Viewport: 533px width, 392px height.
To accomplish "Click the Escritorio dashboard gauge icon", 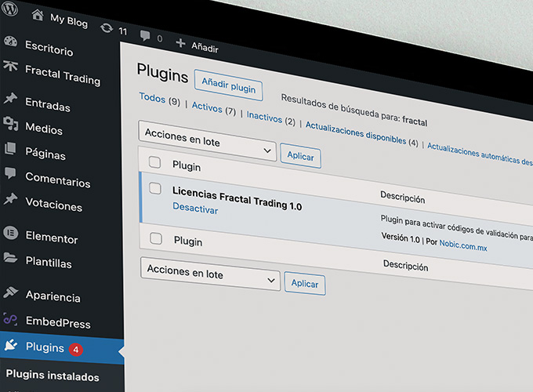I will click(x=10, y=41).
